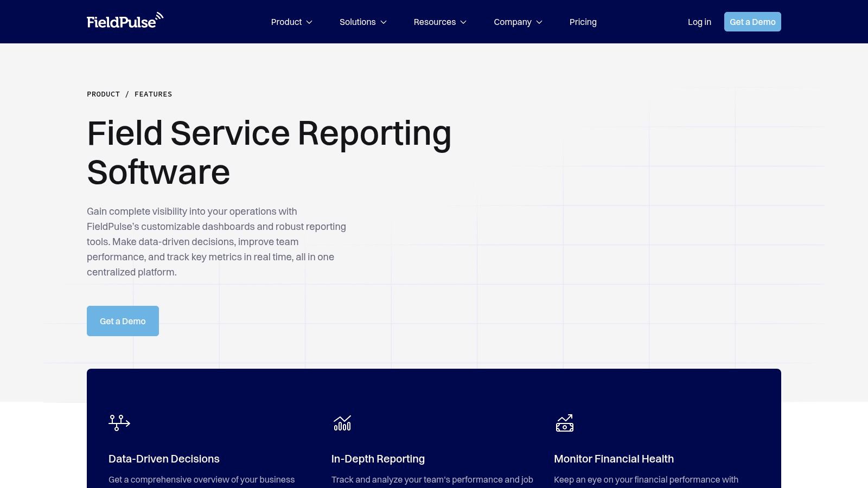Click the Field Service Reporting Software heading

[269, 152]
